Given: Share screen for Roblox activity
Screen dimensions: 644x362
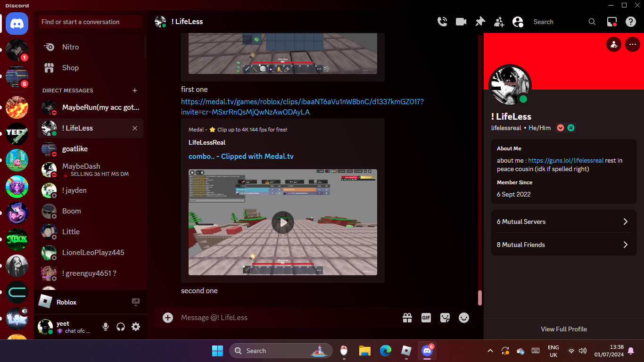Looking at the screenshot, I should 136,302.
